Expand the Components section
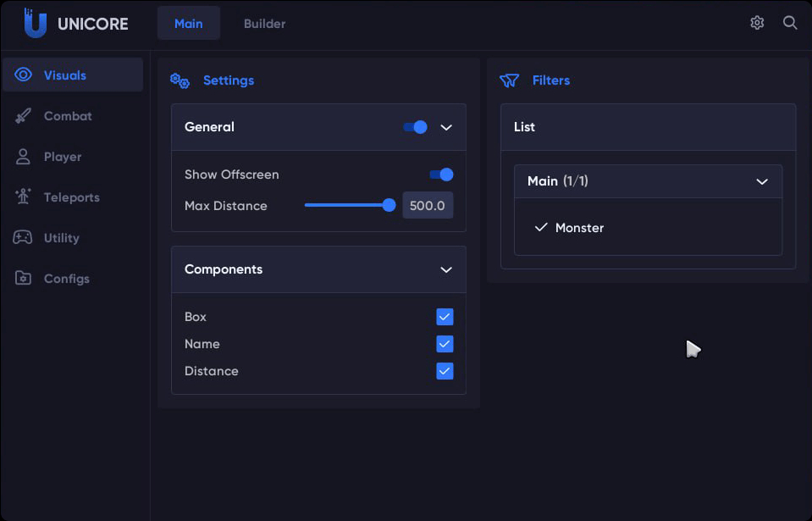812x521 pixels. click(x=446, y=269)
